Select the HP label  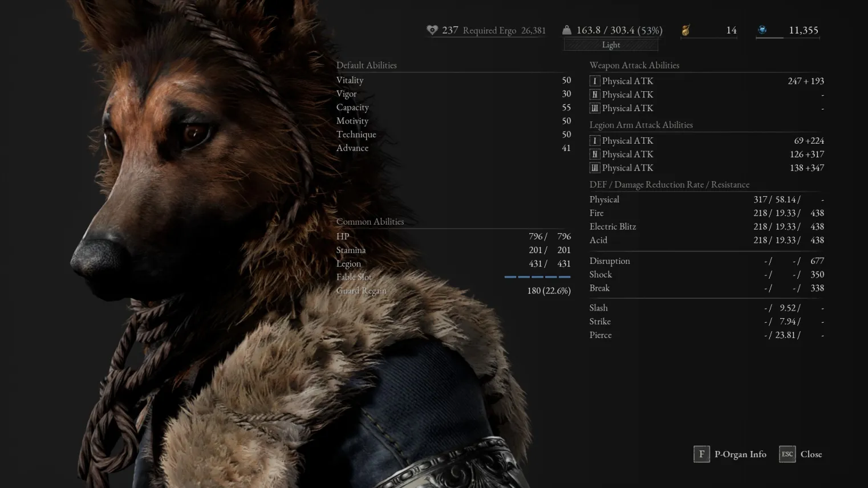tap(343, 237)
